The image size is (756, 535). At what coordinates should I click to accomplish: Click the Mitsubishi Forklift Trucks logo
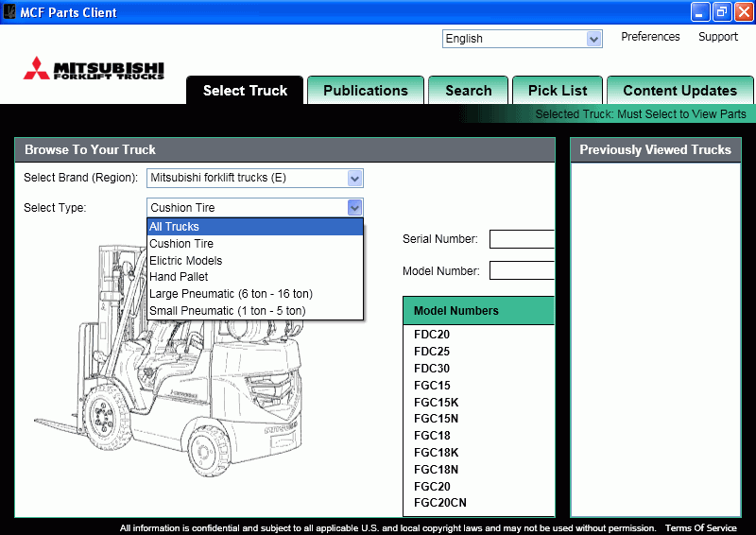pos(94,68)
